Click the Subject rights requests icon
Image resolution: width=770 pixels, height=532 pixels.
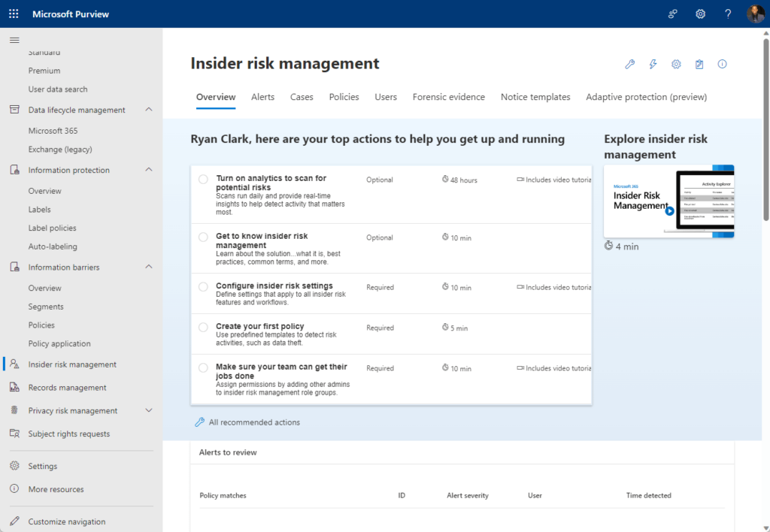(15, 434)
